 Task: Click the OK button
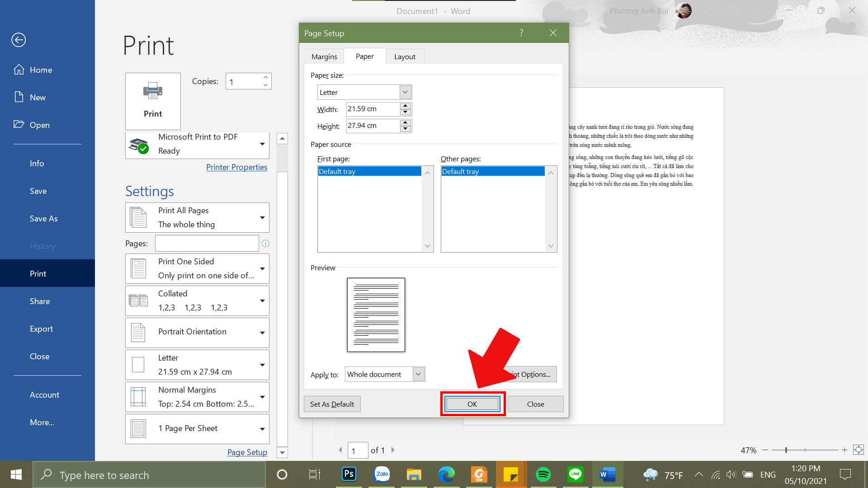point(472,404)
